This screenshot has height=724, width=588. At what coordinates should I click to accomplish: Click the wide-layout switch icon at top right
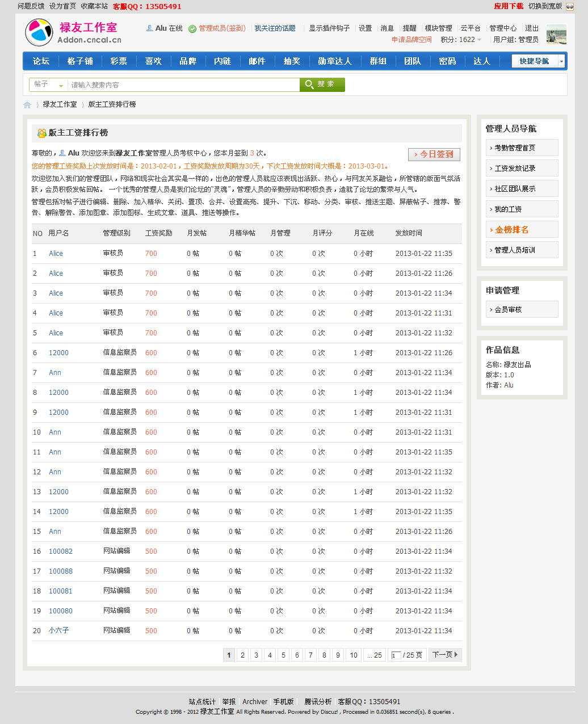pos(569,6)
